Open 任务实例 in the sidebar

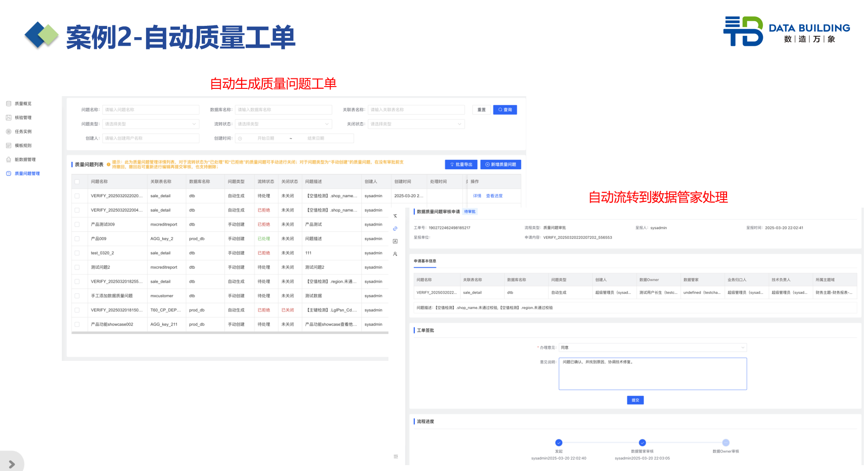point(23,132)
